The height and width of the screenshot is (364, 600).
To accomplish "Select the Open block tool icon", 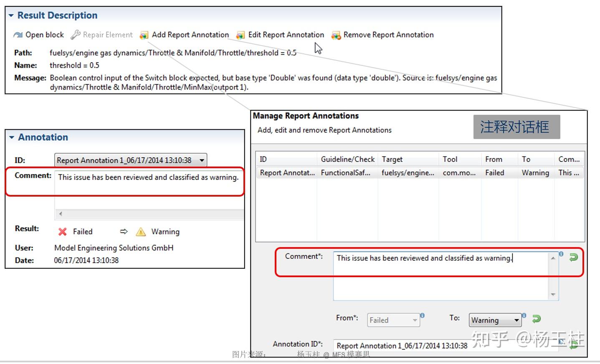I will [x=18, y=35].
